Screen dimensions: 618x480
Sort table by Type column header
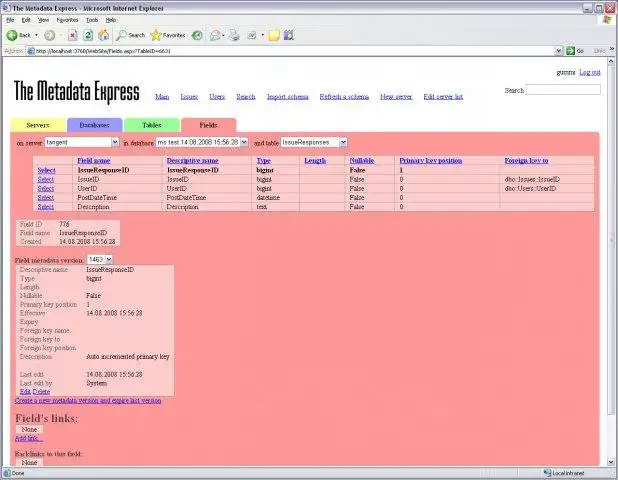pyautogui.click(x=264, y=160)
